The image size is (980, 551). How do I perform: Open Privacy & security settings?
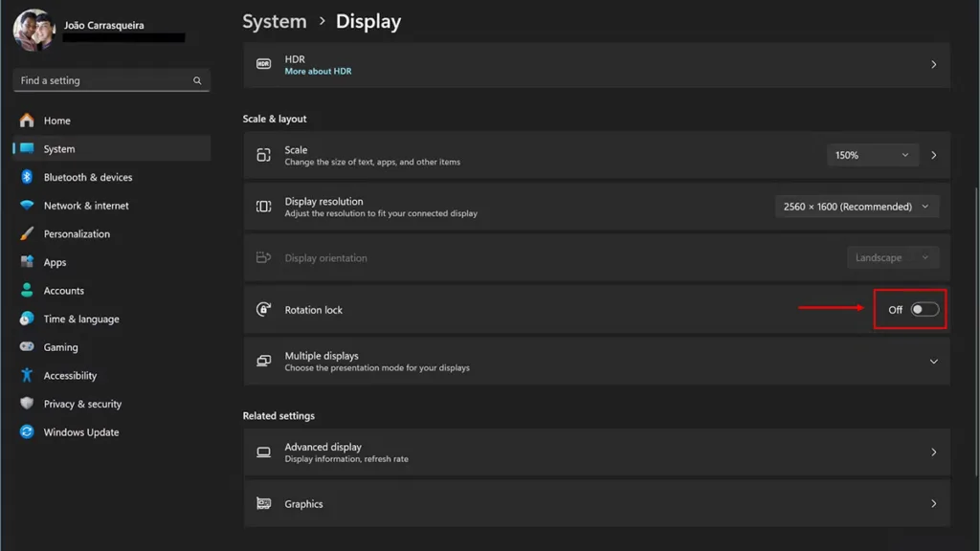(x=112, y=404)
